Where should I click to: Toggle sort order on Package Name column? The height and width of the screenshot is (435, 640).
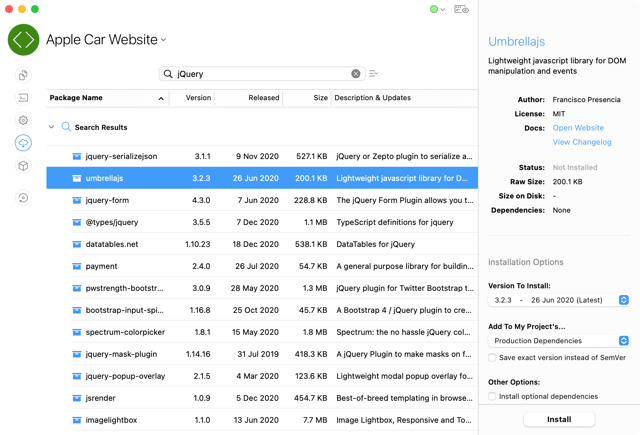point(108,98)
